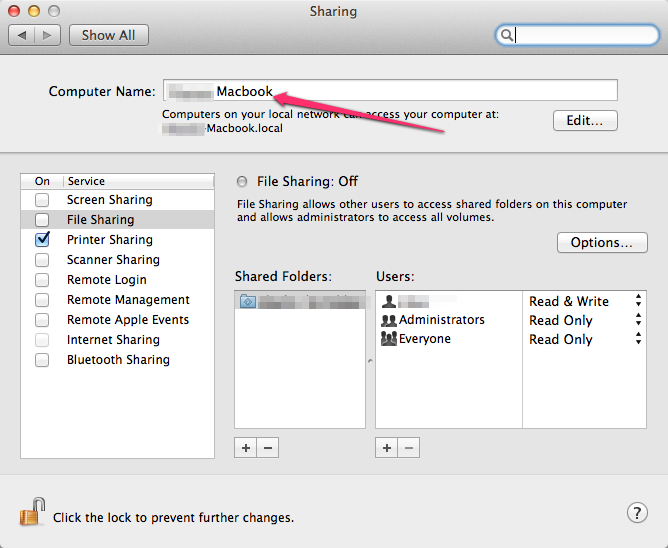Select the single user icon row
The height and width of the screenshot is (548, 668).
(x=389, y=301)
